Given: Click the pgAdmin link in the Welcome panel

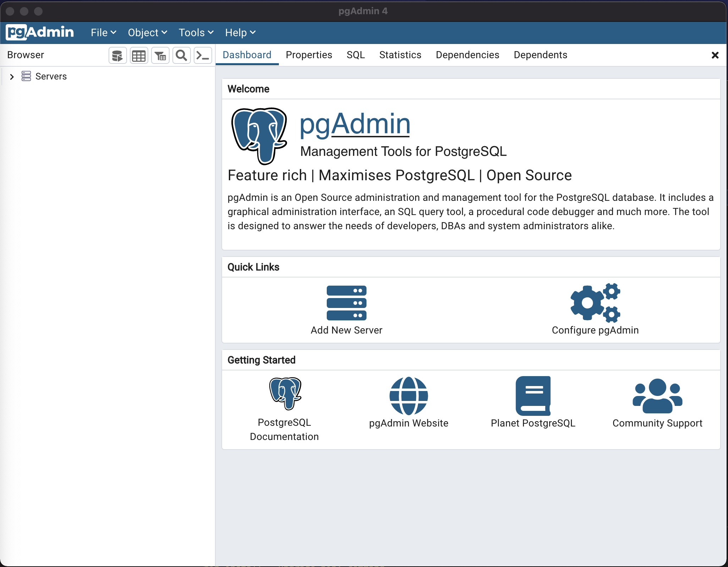Looking at the screenshot, I should click(354, 124).
